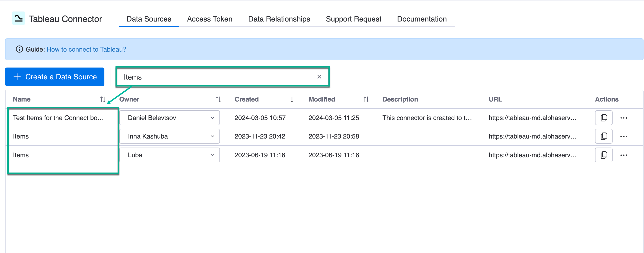This screenshot has height=253, width=644.
Task: Click the Tableau Connector logo icon
Action: (x=18, y=18)
